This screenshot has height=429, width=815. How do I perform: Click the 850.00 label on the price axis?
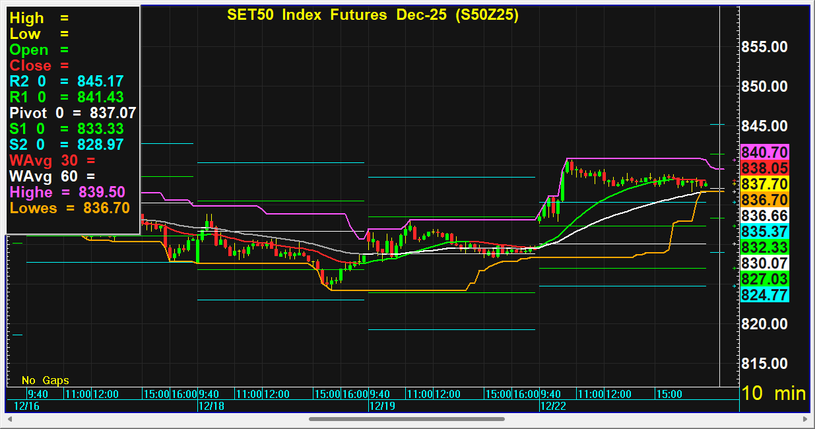pyautogui.click(x=775, y=86)
